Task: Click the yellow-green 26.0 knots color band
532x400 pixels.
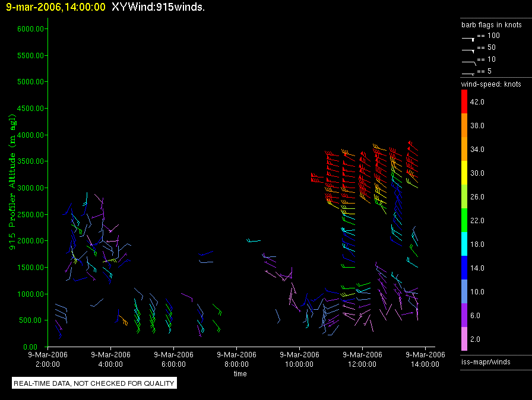Action: (464, 196)
